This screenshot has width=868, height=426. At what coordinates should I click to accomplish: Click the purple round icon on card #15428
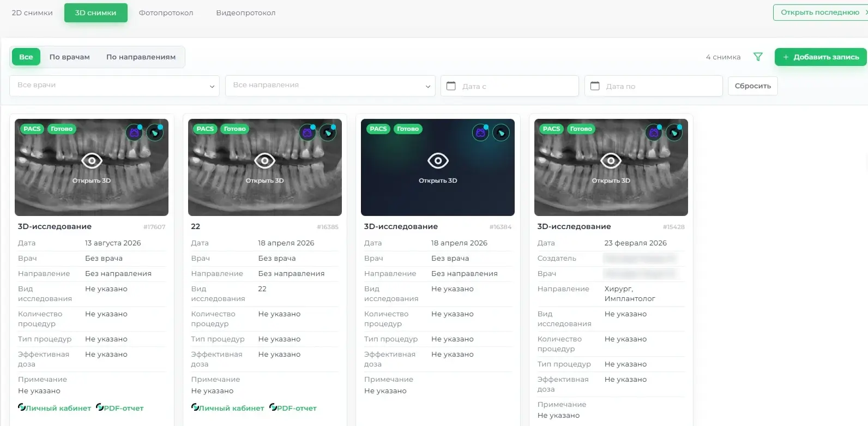coord(654,133)
